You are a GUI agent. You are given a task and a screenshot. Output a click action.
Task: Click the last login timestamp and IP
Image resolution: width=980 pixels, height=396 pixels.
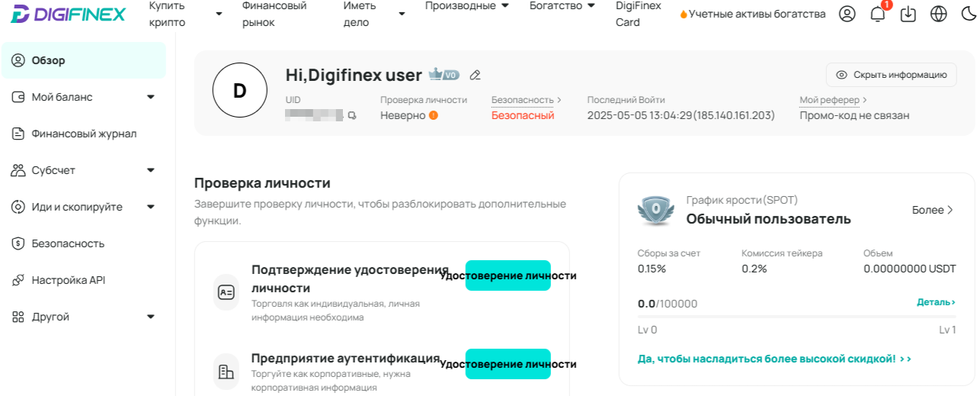point(681,115)
